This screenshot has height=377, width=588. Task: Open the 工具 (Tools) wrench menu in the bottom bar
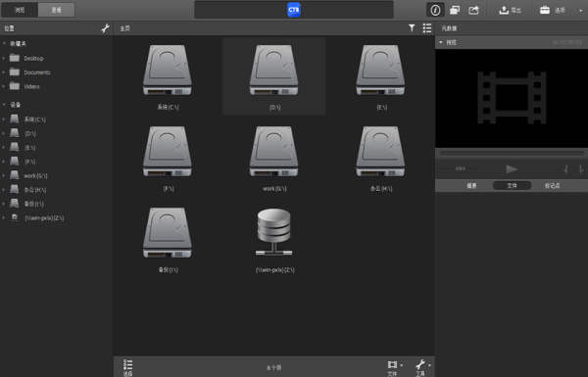point(422,367)
